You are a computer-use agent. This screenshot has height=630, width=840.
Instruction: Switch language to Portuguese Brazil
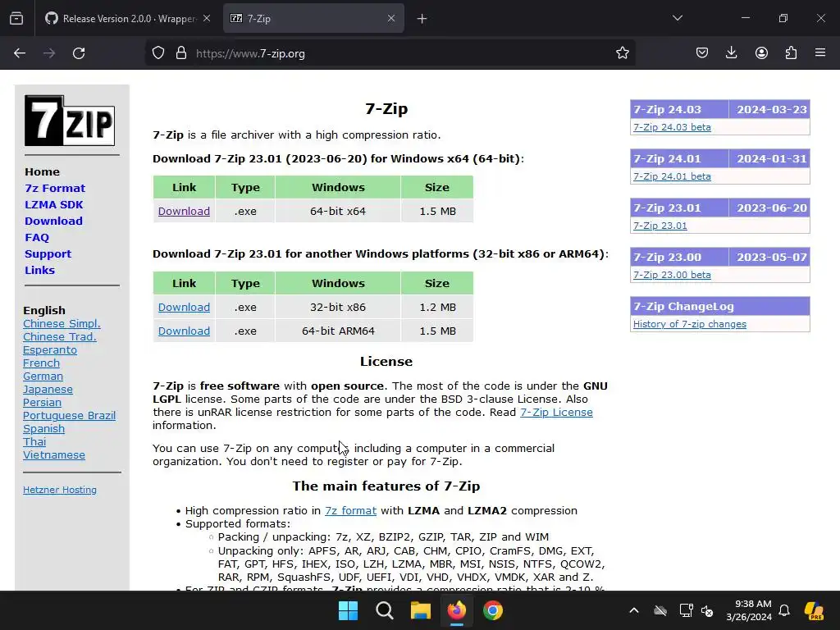pyautogui.click(x=69, y=415)
